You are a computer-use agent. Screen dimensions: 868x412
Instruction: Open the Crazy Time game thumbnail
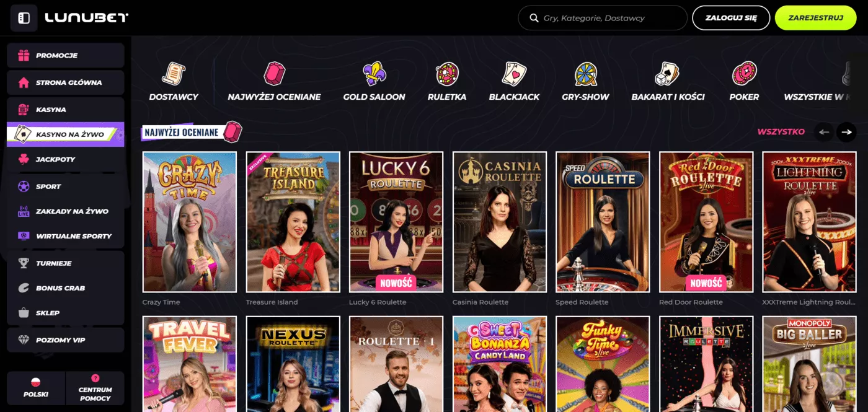tap(190, 222)
